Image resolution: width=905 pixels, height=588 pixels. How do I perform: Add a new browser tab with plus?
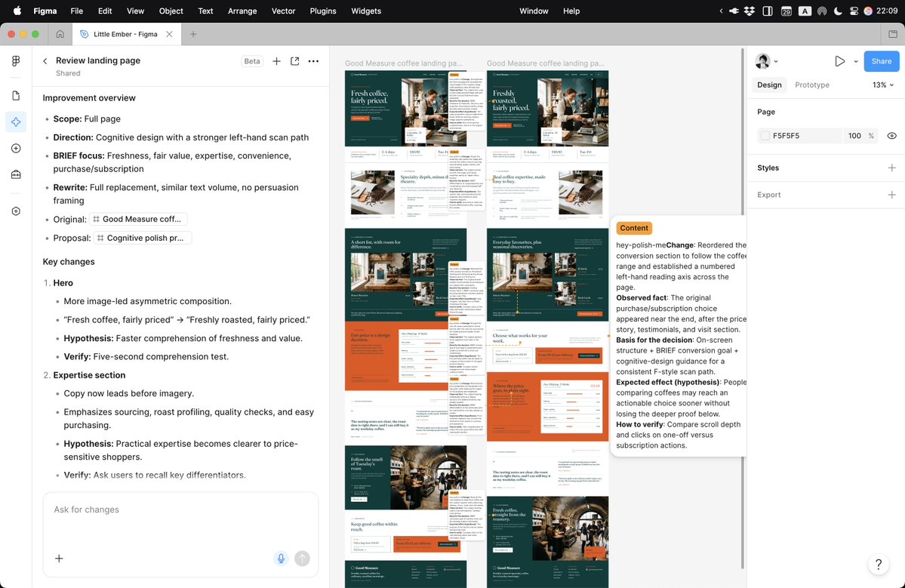tap(193, 34)
